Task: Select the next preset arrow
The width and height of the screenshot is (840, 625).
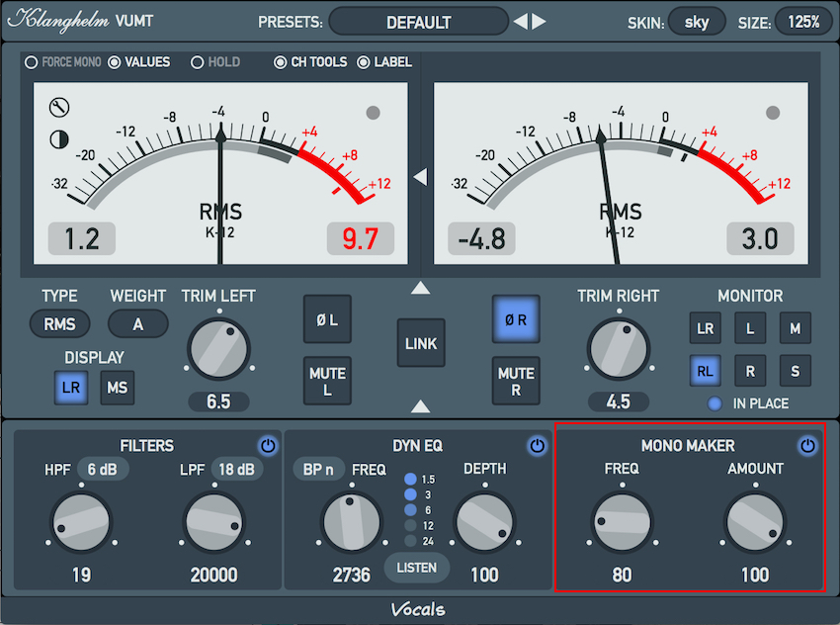Action: [539, 22]
